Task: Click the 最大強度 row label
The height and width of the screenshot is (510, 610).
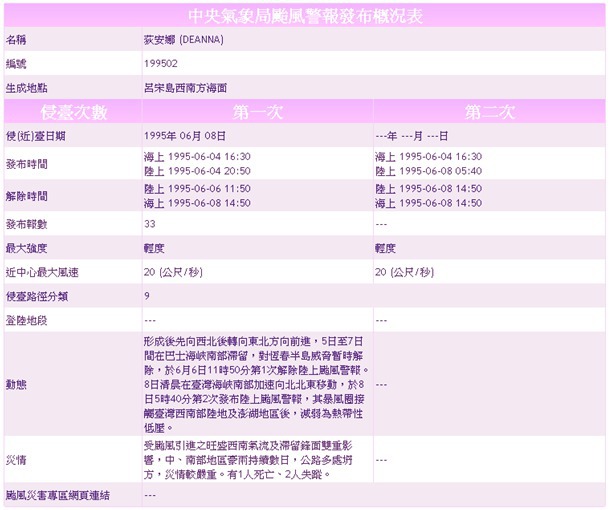Action: tap(26, 248)
